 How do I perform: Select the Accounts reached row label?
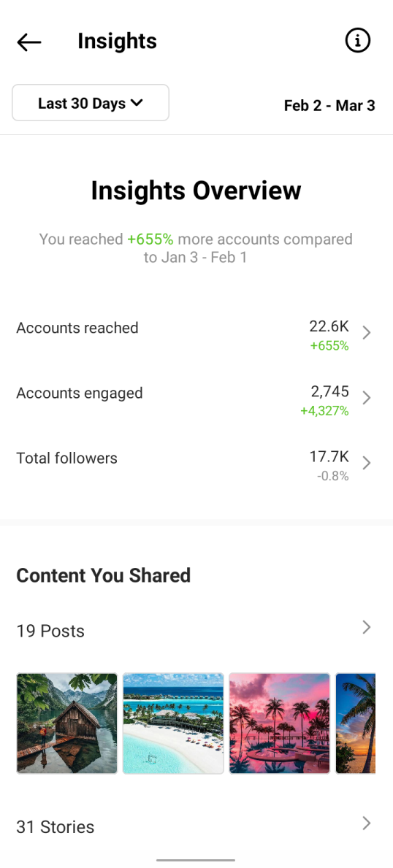pyautogui.click(x=77, y=328)
